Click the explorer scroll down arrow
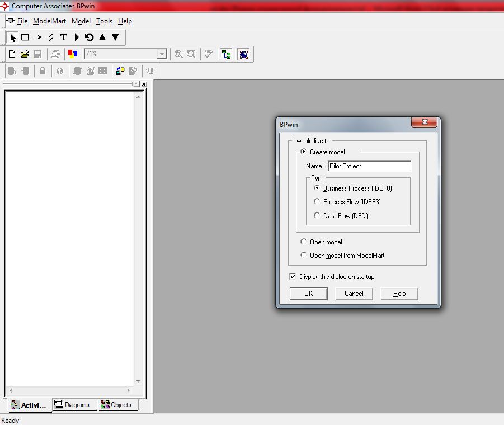504x425 pixels. point(138,381)
